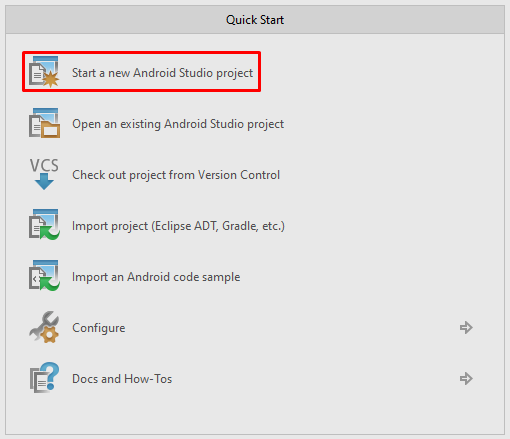The width and height of the screenshot is (510, 439).
Task: Click the red highlighted new project box
Action: 141,71
